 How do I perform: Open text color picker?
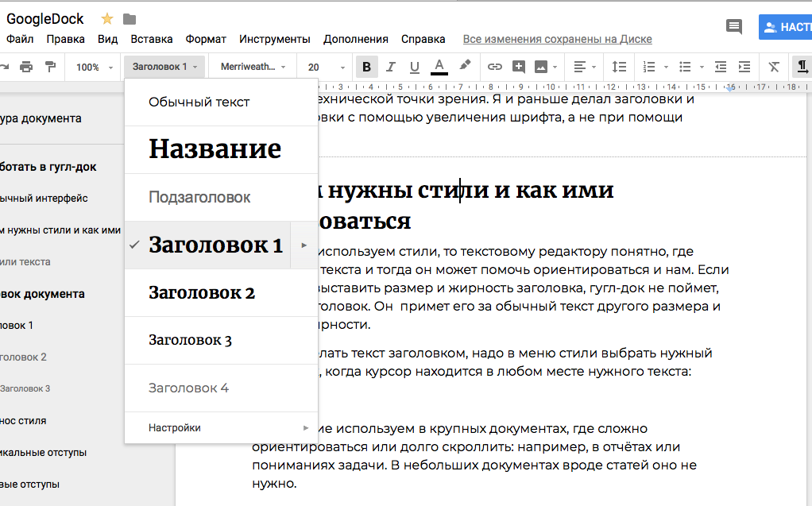click(x=439, y=67)
